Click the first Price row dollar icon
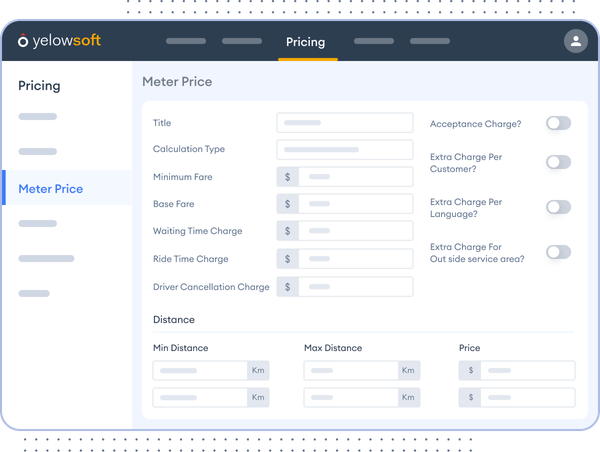The width and height of the screenshot is (600, 452). pos(470,371)
